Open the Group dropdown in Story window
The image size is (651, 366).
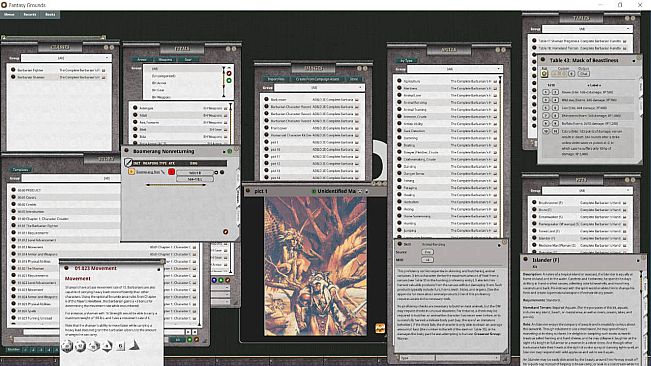pyautogui.click(x=71, y=178)
